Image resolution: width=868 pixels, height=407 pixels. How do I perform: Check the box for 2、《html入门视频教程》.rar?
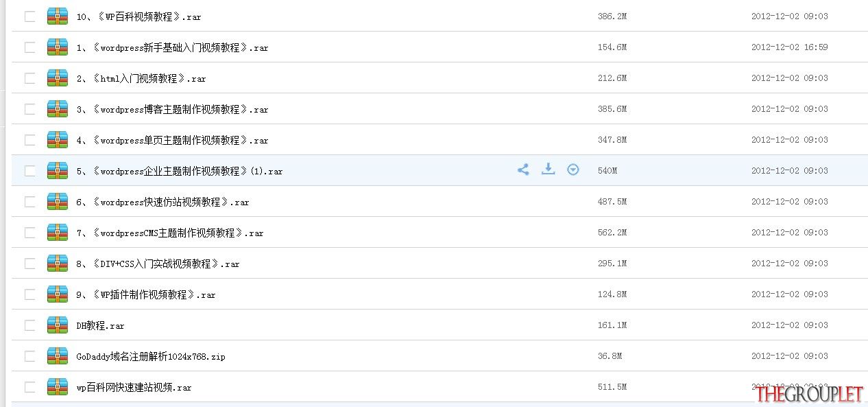tap(29, 78)
